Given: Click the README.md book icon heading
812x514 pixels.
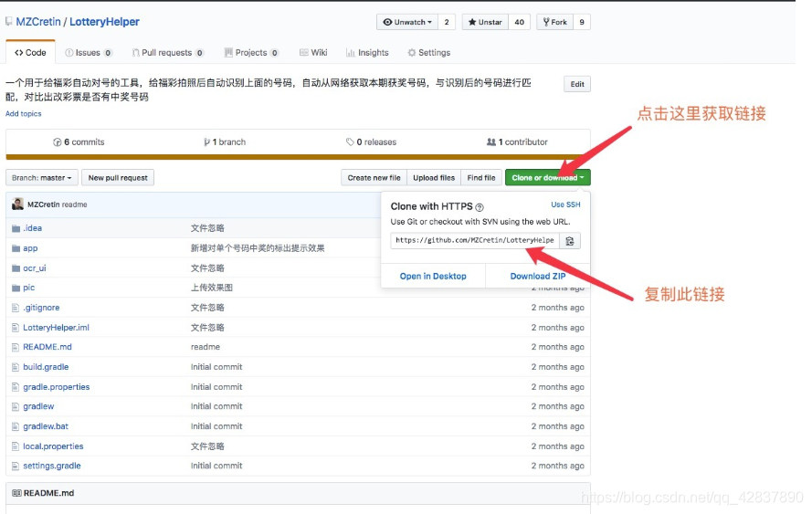Looking at the screenshot, I should 16,493.
